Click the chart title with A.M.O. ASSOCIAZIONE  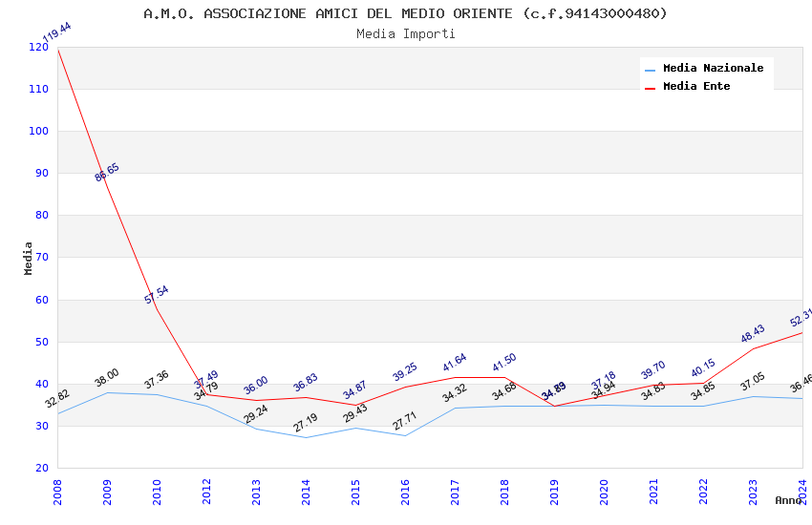[405, 13]
